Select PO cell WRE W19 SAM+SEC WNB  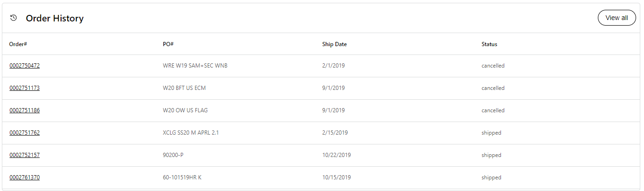pyautogui.click(x=195, y=66)
